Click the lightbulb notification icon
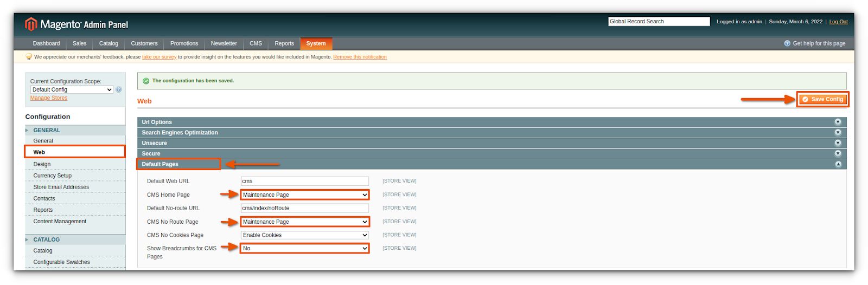 coord(29,57)
